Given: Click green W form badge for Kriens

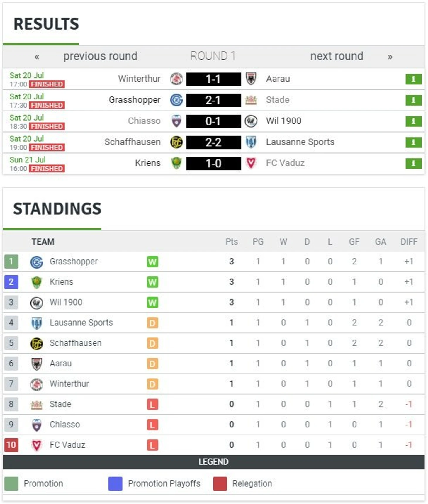Looking at the screenshot, I should coord(152,282).
